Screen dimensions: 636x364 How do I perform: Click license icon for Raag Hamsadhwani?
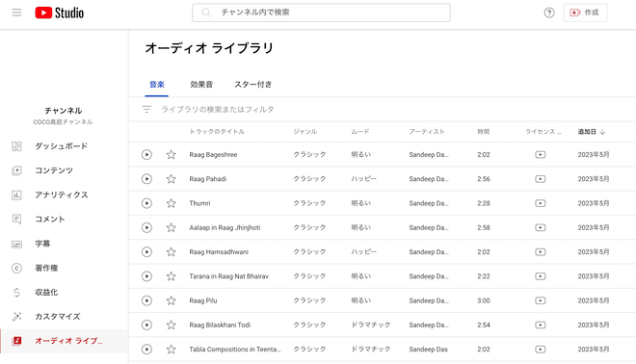(541, 251)
